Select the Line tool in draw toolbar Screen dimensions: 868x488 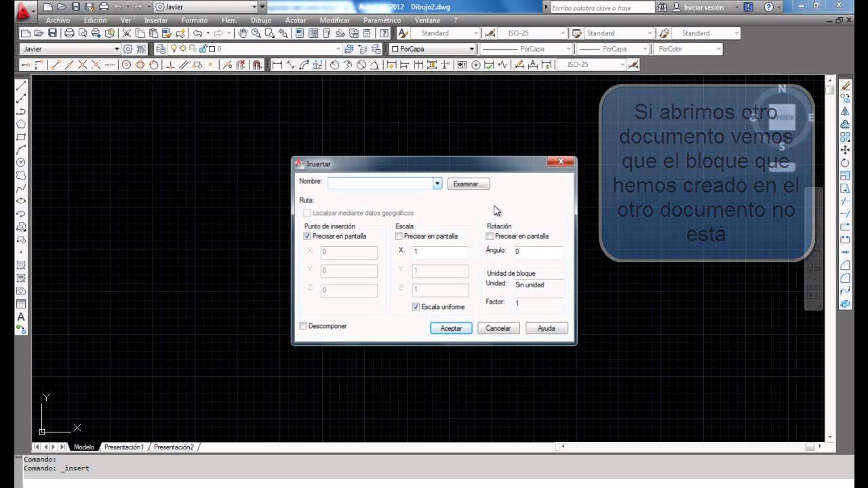[x=21, y=85]
